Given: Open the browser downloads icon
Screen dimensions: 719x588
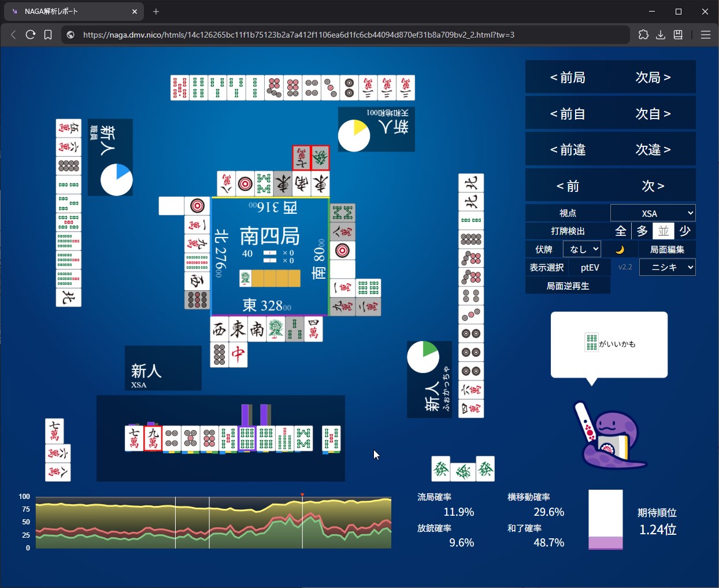Looking at the screenshot, I should click(x=661, y=35).
